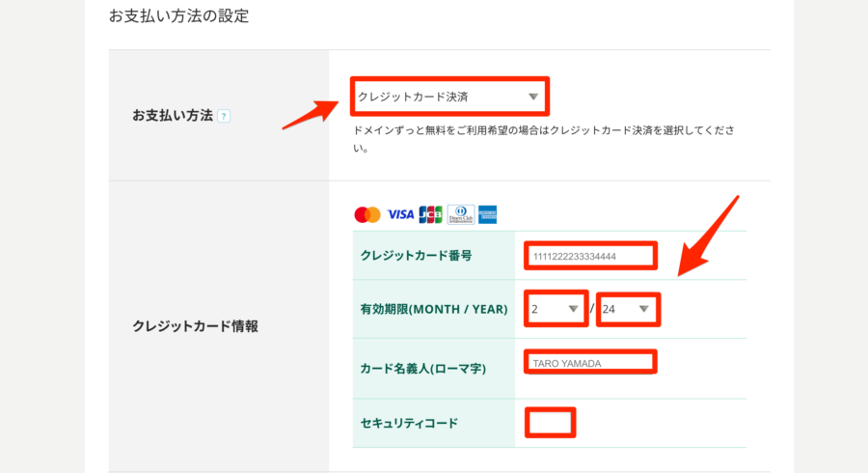Viewport: 868px width, 473px height.
Task: Click the Diners Club logo
Action: coord(460,214)
